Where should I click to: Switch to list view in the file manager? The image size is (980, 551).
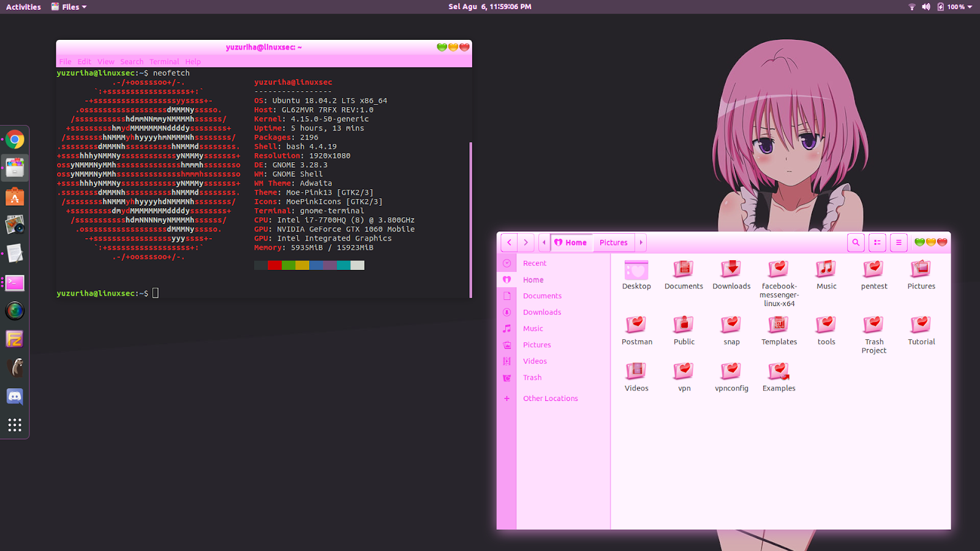tap(877, 242)
